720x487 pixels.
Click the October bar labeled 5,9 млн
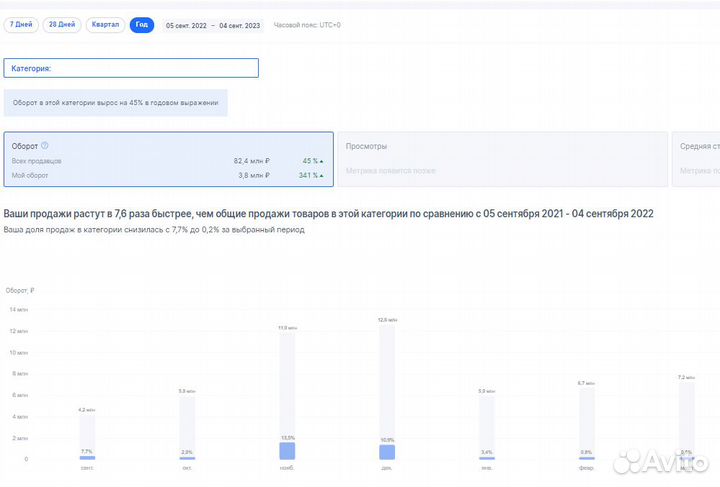(x=187, y=425)
